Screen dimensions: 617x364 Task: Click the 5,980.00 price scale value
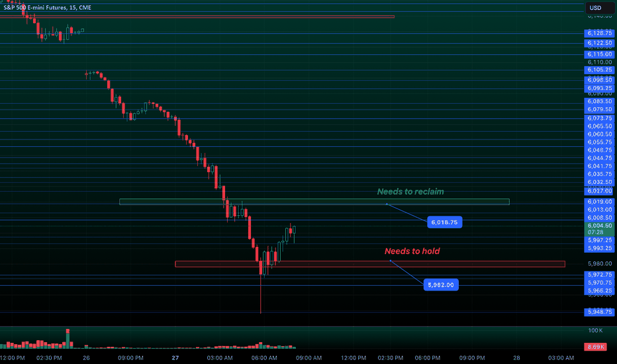(600, 263)
